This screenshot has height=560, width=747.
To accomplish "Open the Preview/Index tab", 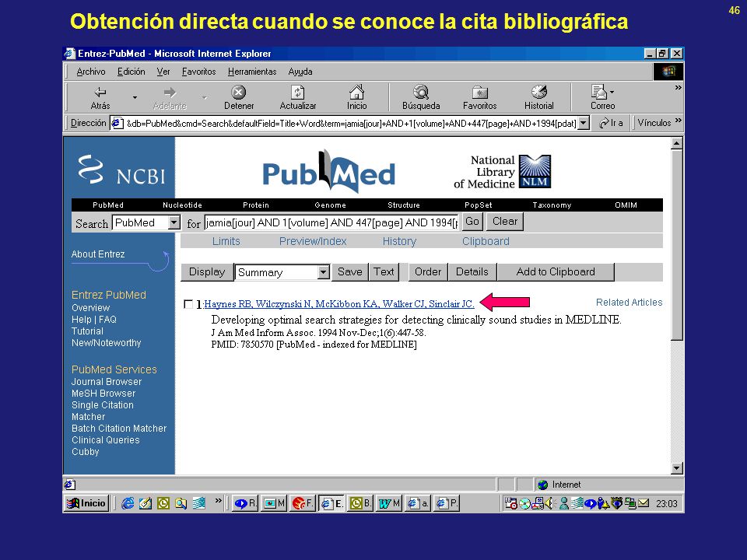I will [x=313, y=241].
